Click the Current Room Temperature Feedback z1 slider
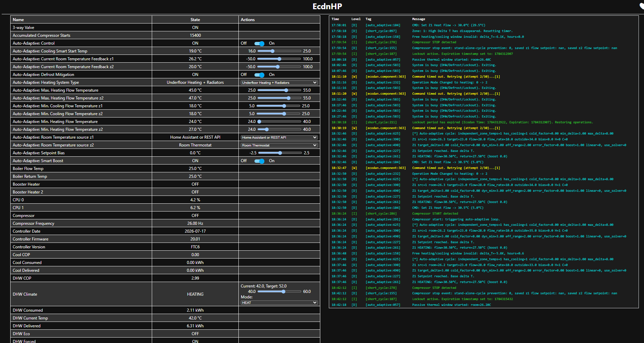Image resolution: width=644 pixels, height=343 pixels. click(279, 59)
